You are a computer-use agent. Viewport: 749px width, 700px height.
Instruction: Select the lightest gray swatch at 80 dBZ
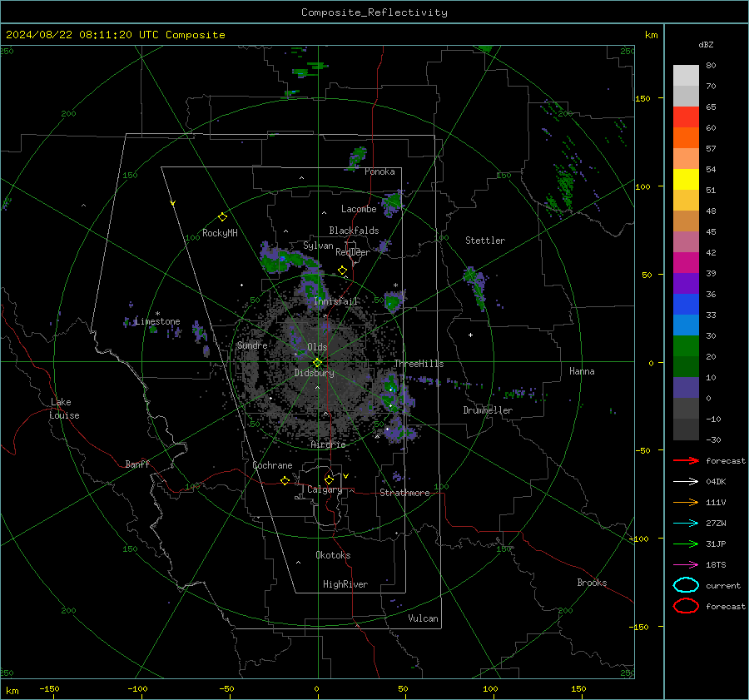686,76
